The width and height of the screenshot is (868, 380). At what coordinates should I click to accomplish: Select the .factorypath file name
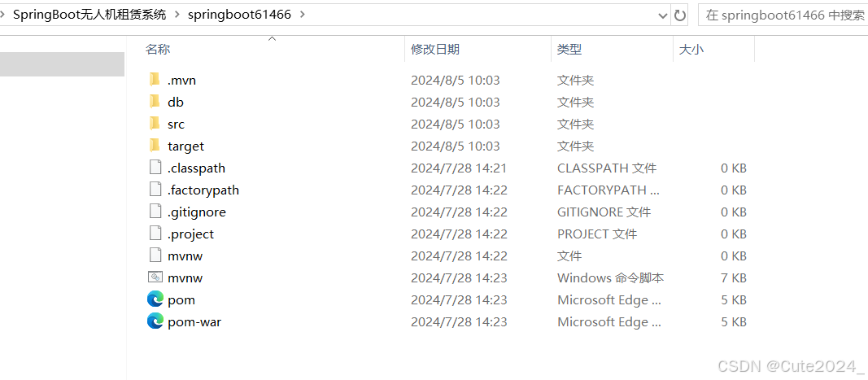(x=203, y=190)
